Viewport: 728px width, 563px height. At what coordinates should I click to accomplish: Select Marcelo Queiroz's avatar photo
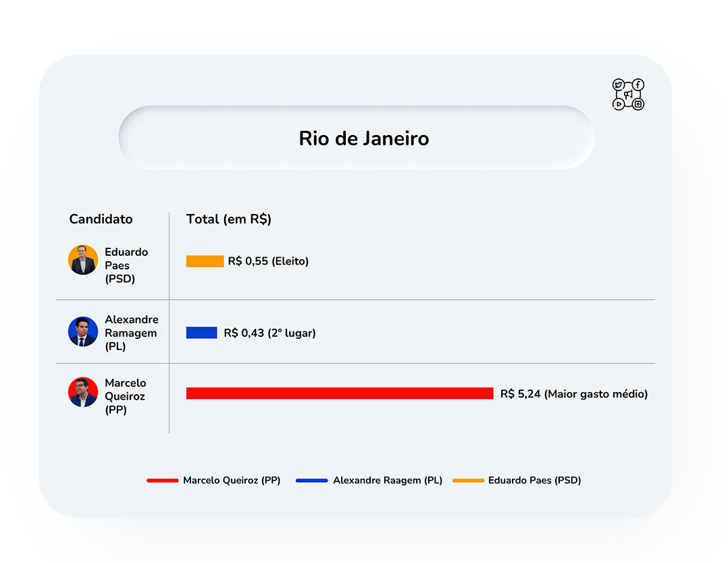point(83,392)
